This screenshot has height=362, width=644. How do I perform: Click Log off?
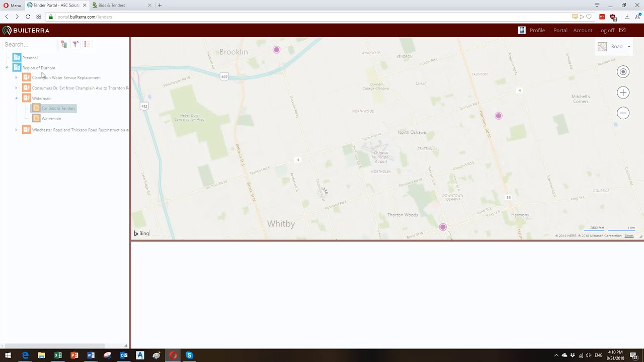point(606,30)
